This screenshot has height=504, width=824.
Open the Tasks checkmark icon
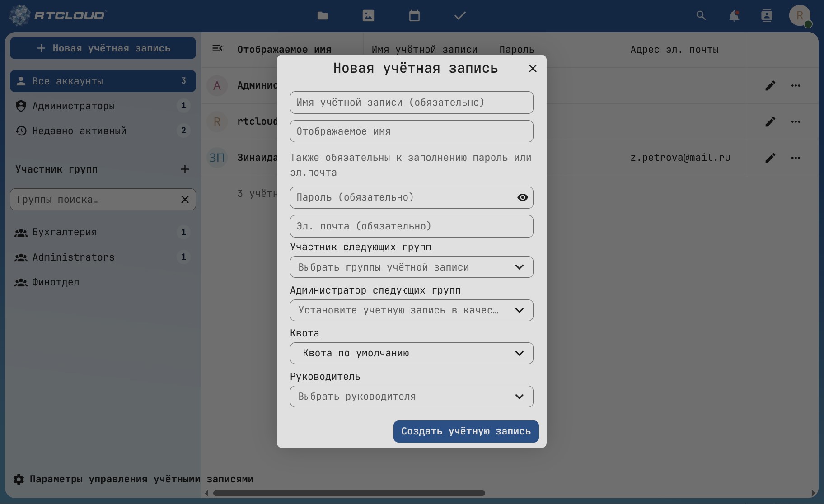click(460, 16)
